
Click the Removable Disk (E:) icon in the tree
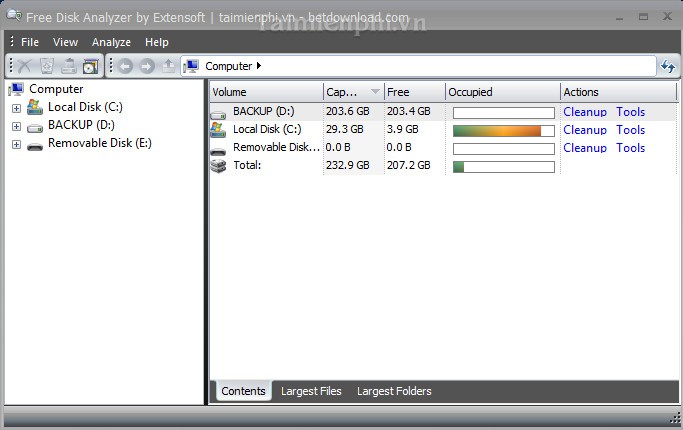coord(35,147)
